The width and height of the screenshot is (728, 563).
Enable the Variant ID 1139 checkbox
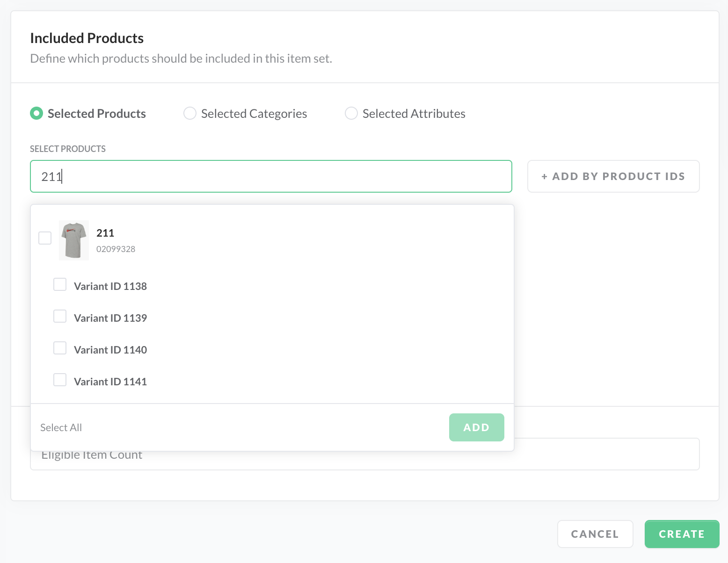point(60,317)
